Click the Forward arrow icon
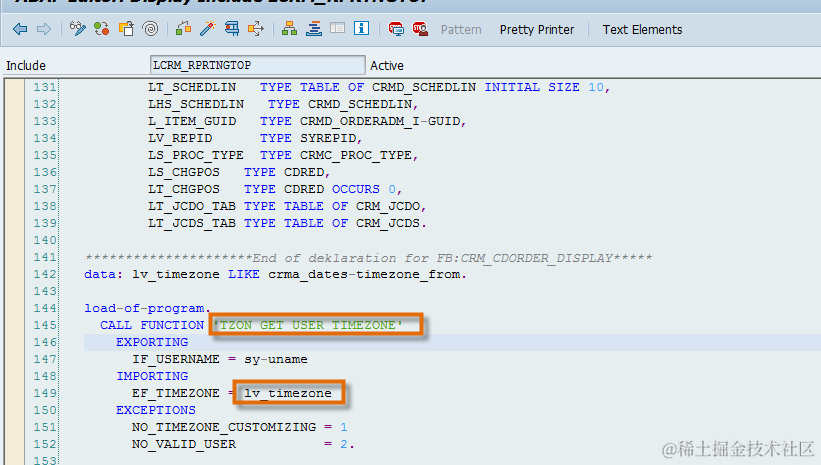This screenshot has height=465, width=821. [x=44, y=29]
